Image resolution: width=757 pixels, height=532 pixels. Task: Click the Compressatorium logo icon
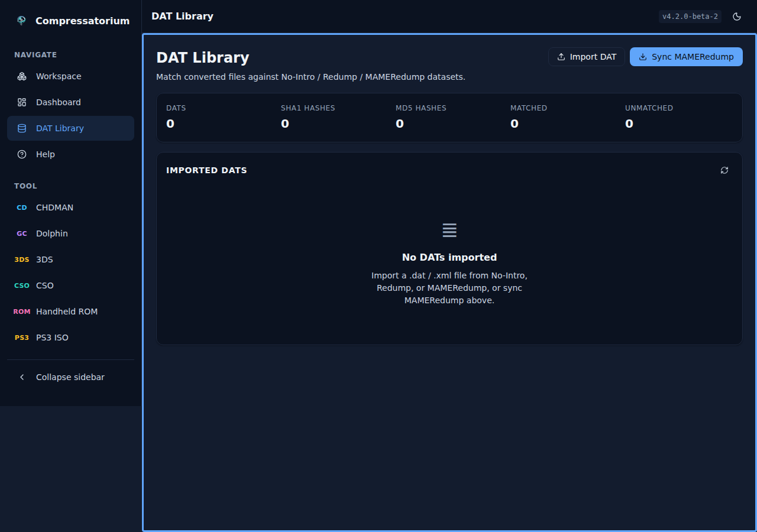click(21, 21)
